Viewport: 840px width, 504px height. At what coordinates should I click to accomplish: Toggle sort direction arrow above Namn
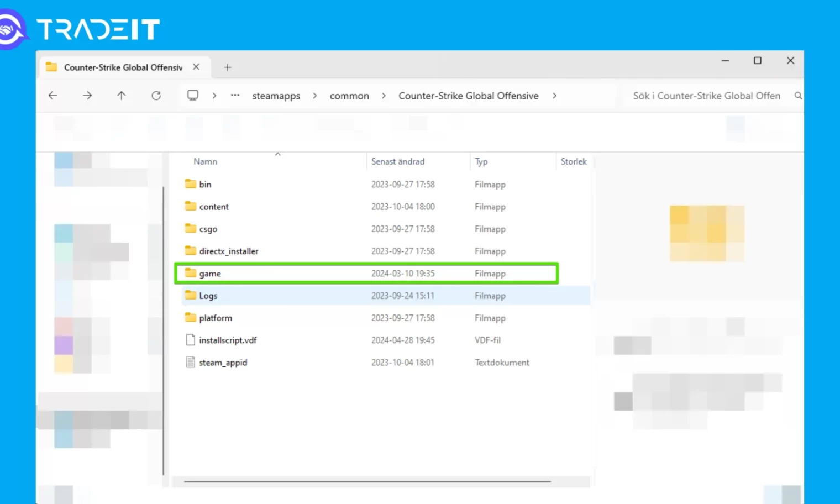point(278,154)
